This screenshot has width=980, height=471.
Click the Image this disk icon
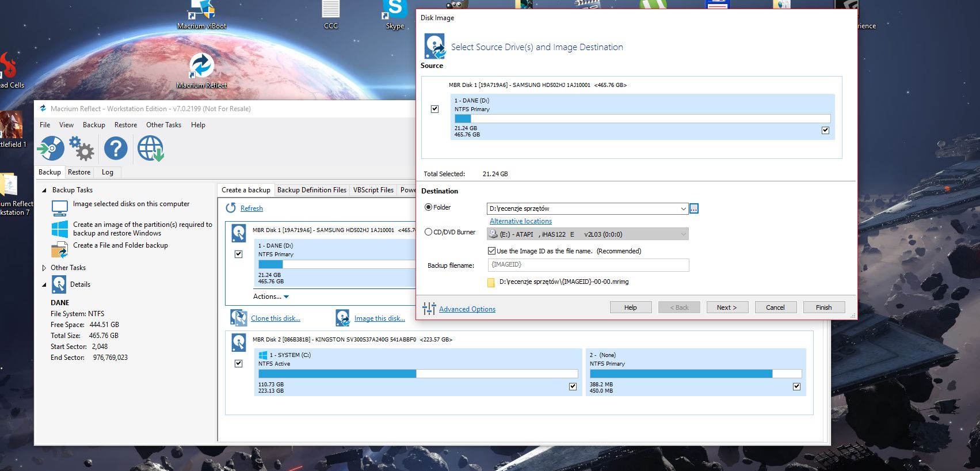[343, 318]
